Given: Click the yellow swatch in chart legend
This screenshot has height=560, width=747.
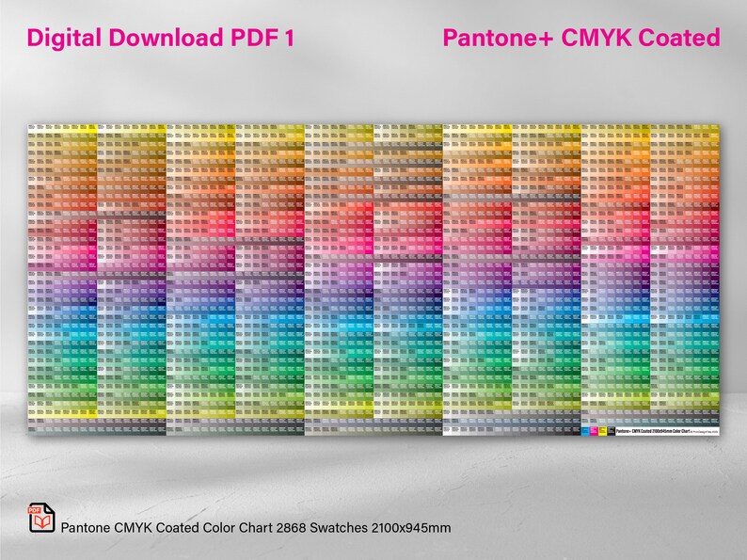Looking at the screenshot, I should 603,431.
